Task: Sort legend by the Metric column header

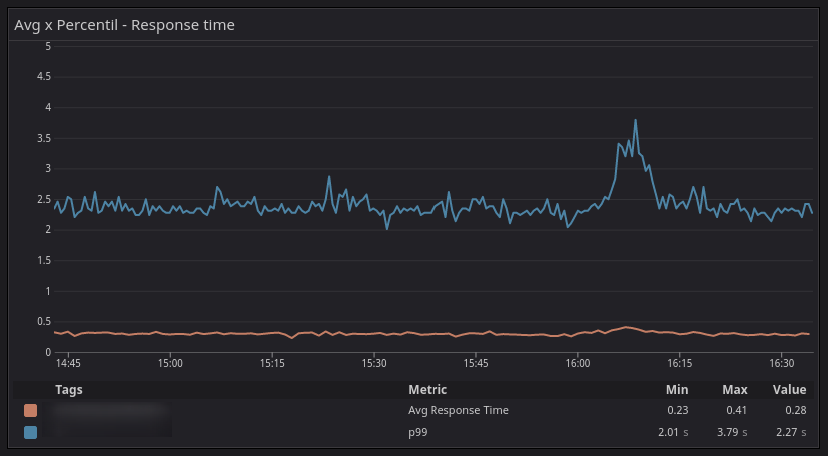Action: tap(427, 389)
